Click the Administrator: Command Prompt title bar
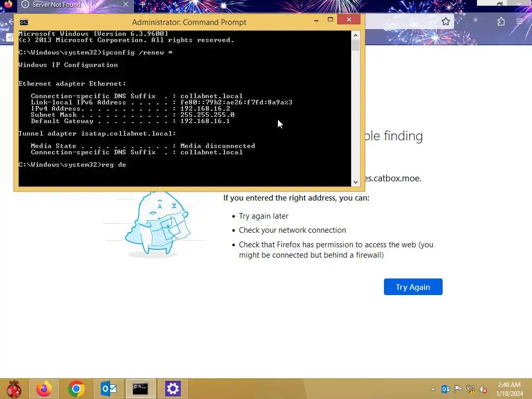The height and width of the screenshot is (399, 532). [189, 22]
